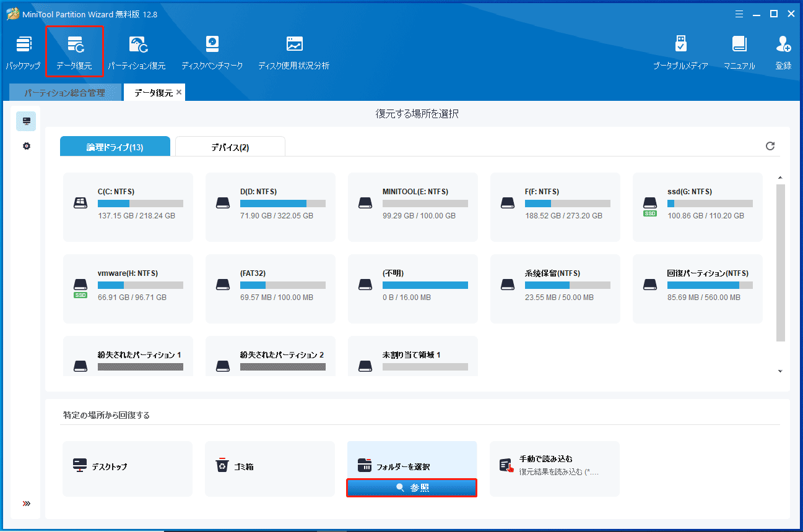The width and height of the screenshot is (803, 532).
Task: Open scan settings gear in sidebar
Action: [26, 147]
